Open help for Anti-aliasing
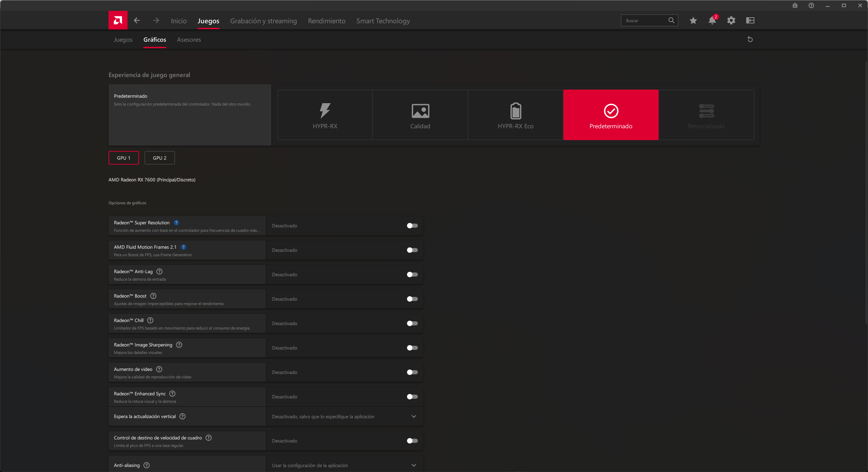This screenshot has width=868, height=472. tap(147, 465)
